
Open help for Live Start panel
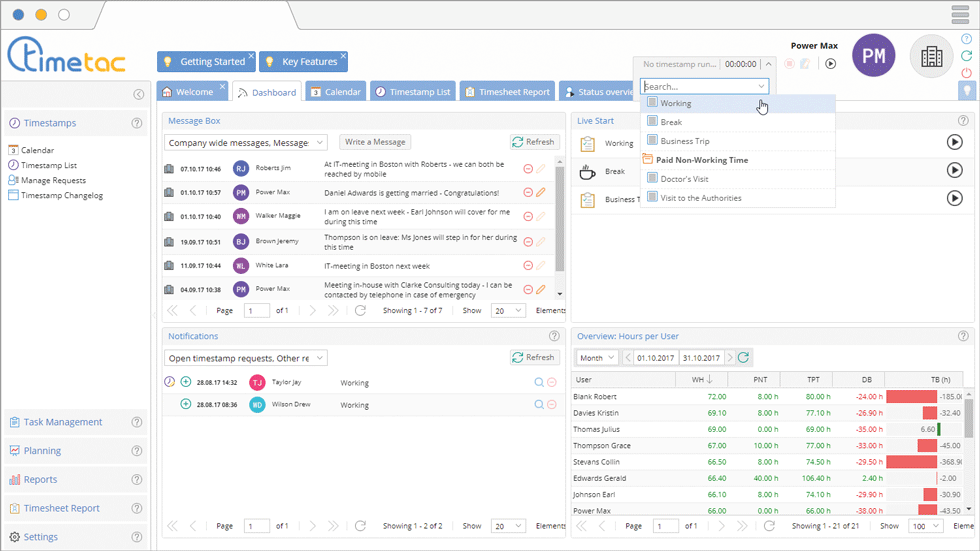963,121
